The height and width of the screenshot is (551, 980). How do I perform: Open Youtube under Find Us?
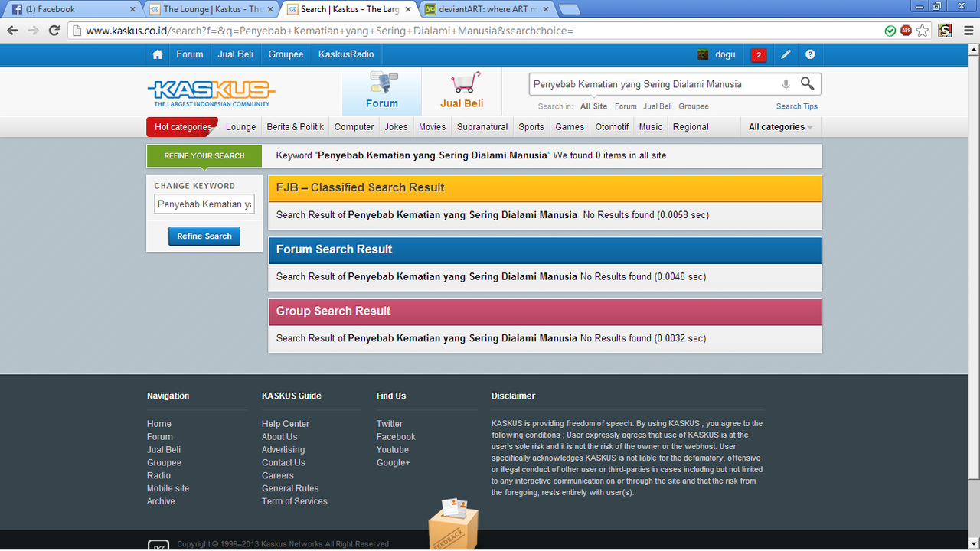pos(393,450)
